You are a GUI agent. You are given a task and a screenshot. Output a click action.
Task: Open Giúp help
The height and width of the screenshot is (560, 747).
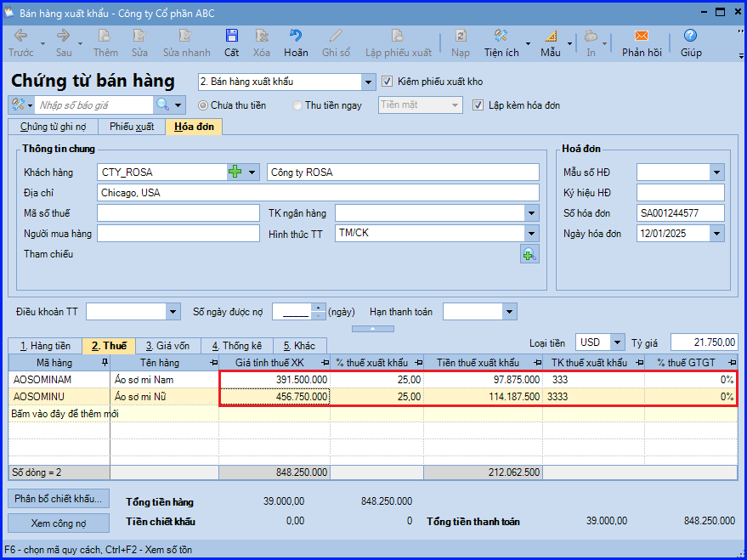691,42
